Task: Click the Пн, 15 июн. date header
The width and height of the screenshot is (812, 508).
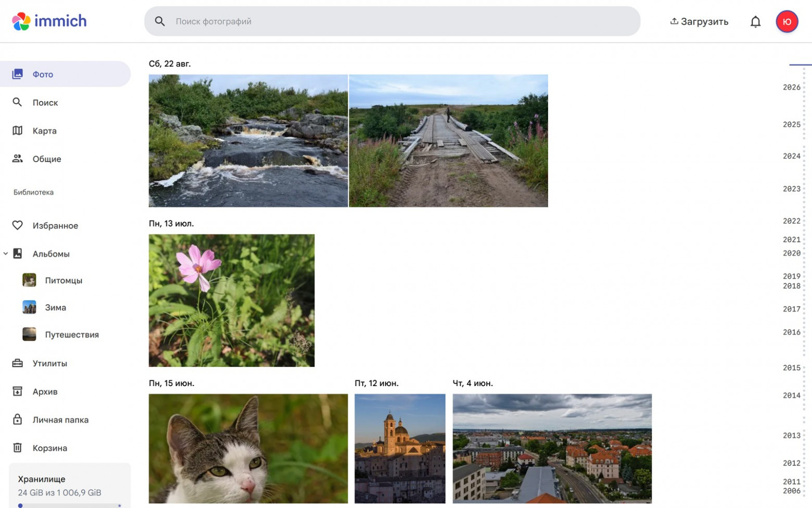Action: tap(171, 383)
